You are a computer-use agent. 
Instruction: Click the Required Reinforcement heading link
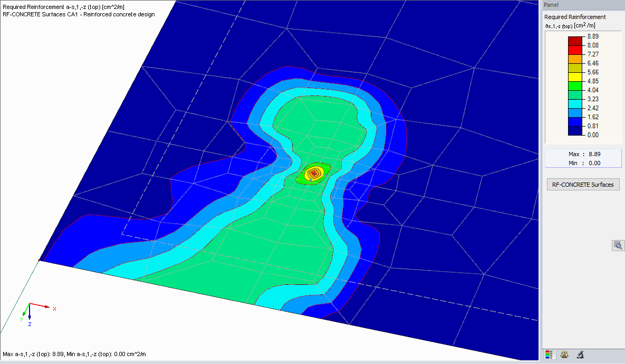(x=574, y=16)
